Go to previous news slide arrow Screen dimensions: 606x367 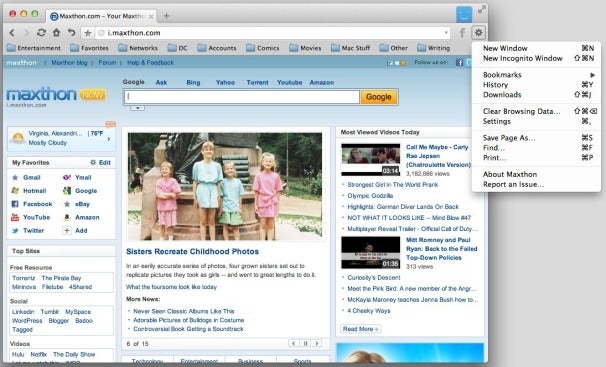click(x=293, y=343)
